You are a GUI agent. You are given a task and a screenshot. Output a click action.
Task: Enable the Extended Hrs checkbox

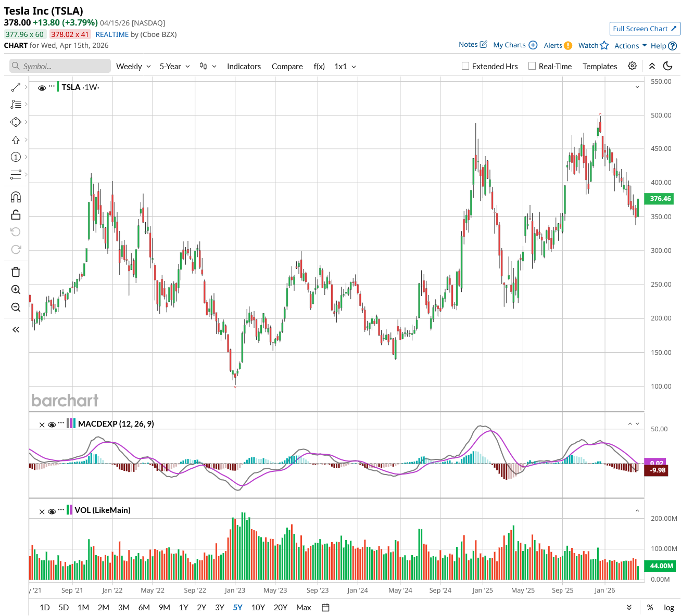coord(465,66)
